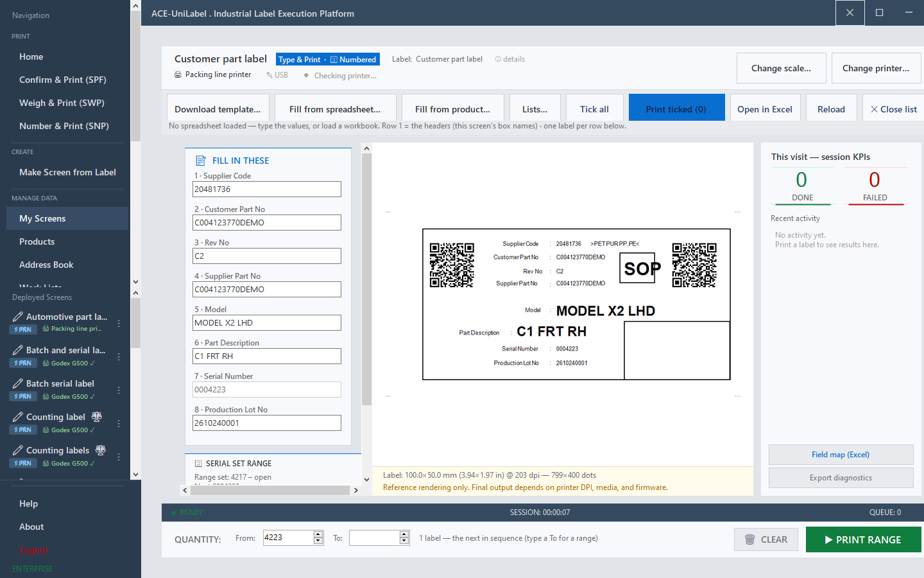The width and height of the screenshot is (924, 578).
Task: Click the scales icon on the Counting labels row
Action: click(x=101, y=450)
